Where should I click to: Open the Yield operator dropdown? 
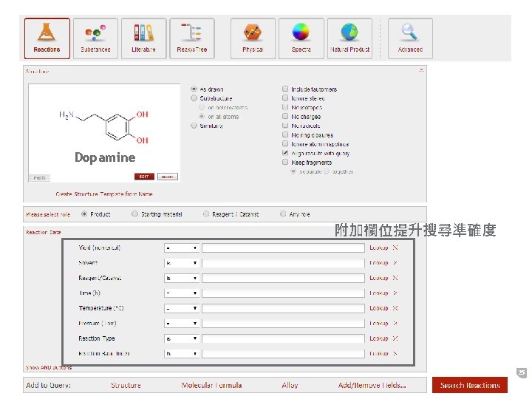pos(182,248)
